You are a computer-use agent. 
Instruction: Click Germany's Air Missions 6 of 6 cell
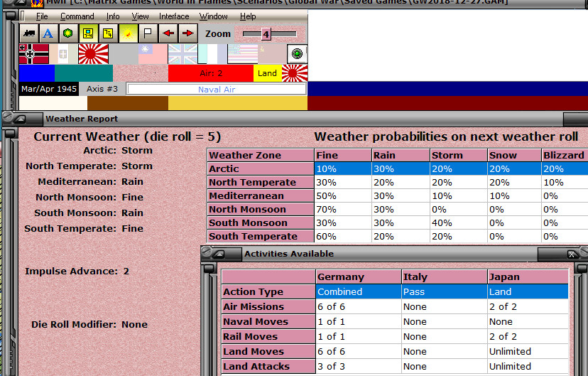point(358,306)
